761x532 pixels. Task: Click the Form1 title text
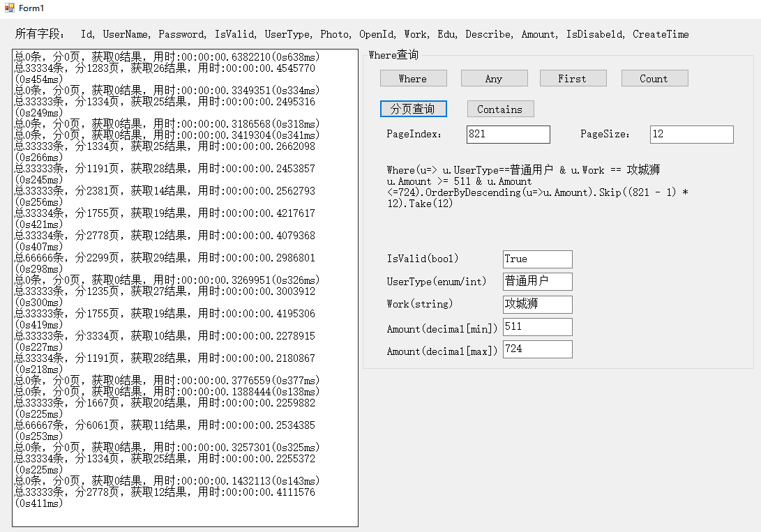click(31, 8)
